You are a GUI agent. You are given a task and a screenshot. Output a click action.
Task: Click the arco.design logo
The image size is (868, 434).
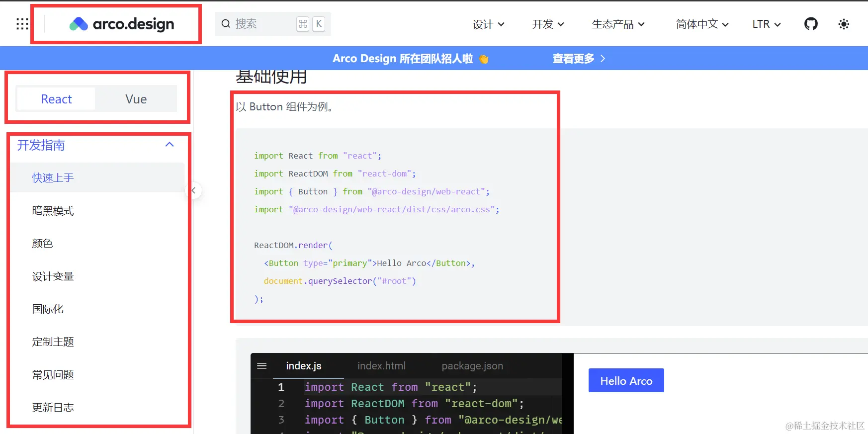tap(122, 24)
